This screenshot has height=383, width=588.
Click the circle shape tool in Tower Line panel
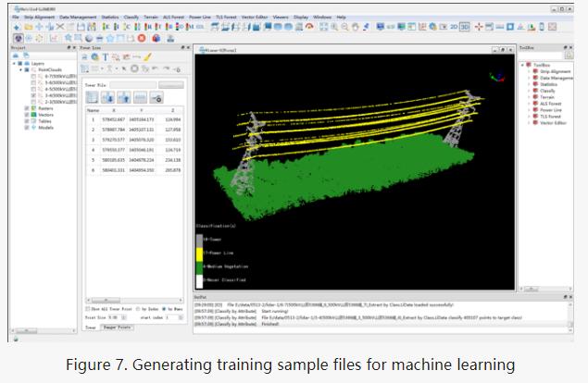pos(134,68)
